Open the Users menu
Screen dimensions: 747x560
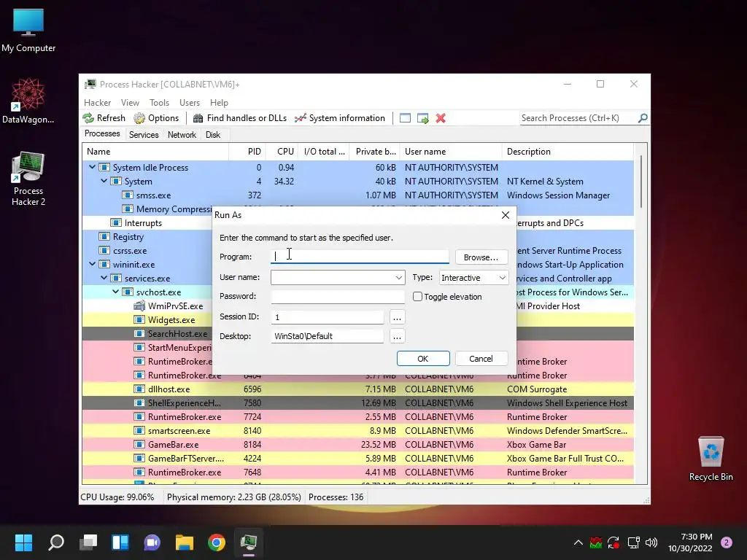pos(190,103)
